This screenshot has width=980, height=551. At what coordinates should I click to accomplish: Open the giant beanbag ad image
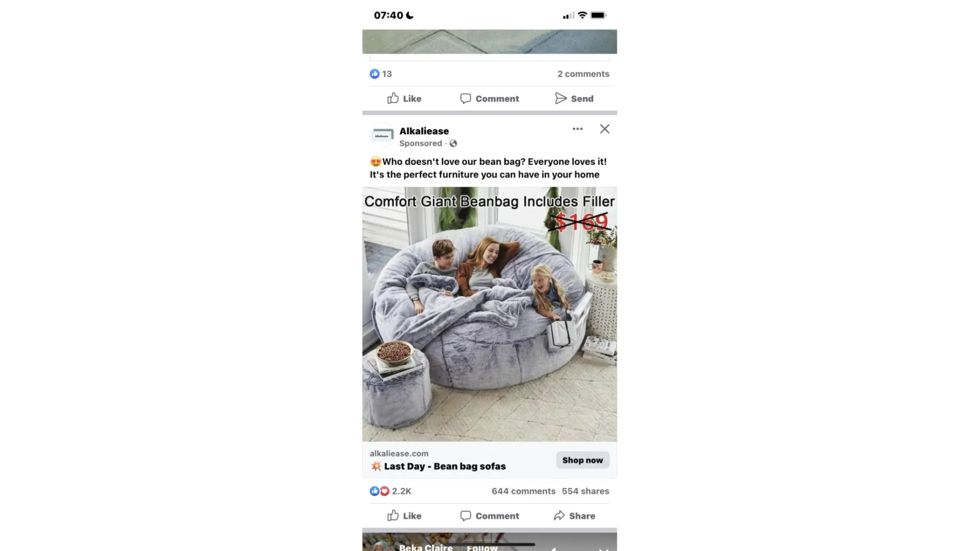(x=489, y=314)
